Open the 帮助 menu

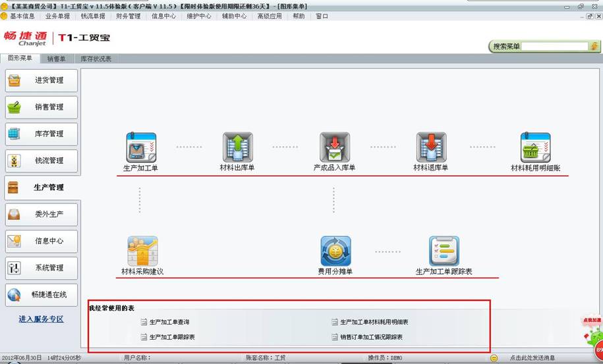coord(299,16)
